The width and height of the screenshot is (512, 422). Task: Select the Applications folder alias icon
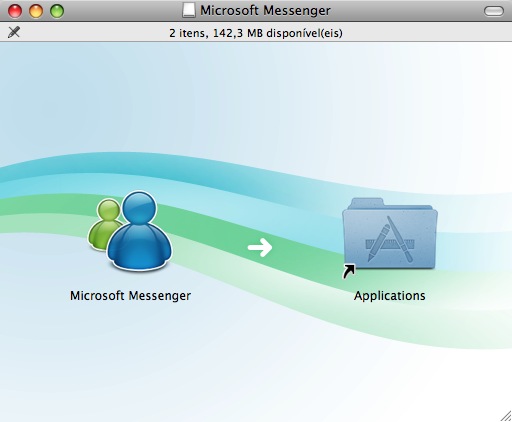click(x=389, y=238)
